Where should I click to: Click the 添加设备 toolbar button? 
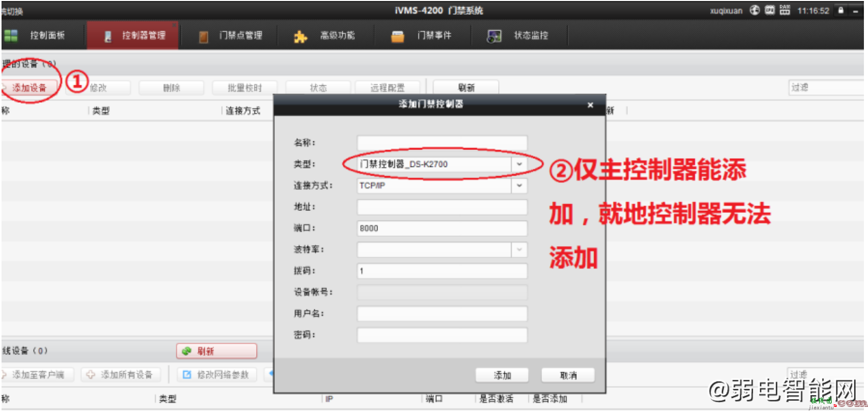coord(29,88)
